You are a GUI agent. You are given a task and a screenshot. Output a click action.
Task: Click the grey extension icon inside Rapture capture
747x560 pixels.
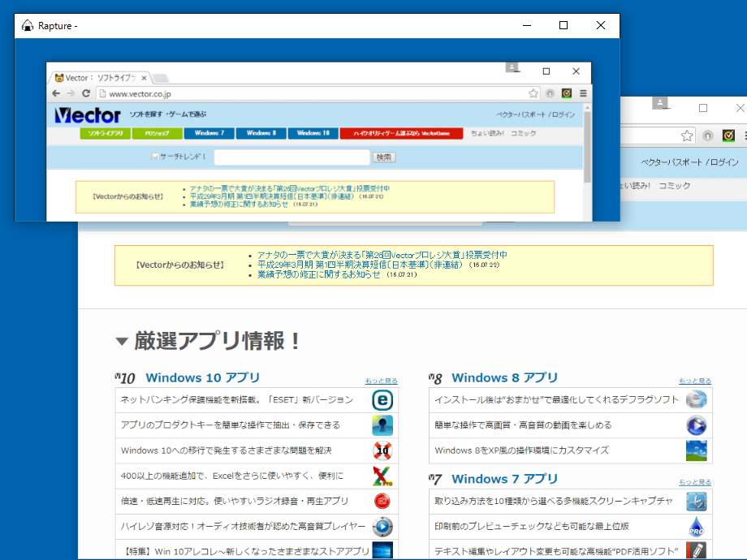[551, 93]
